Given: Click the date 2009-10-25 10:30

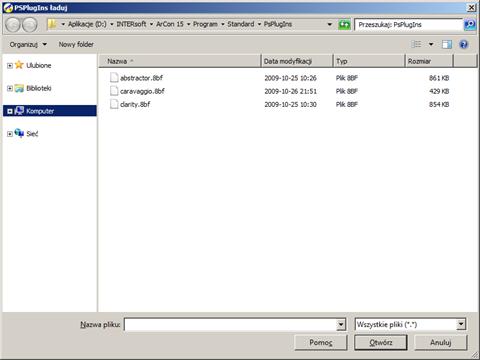Looking at the screenshot, I should pyautogui.click(x=290, y=104).
